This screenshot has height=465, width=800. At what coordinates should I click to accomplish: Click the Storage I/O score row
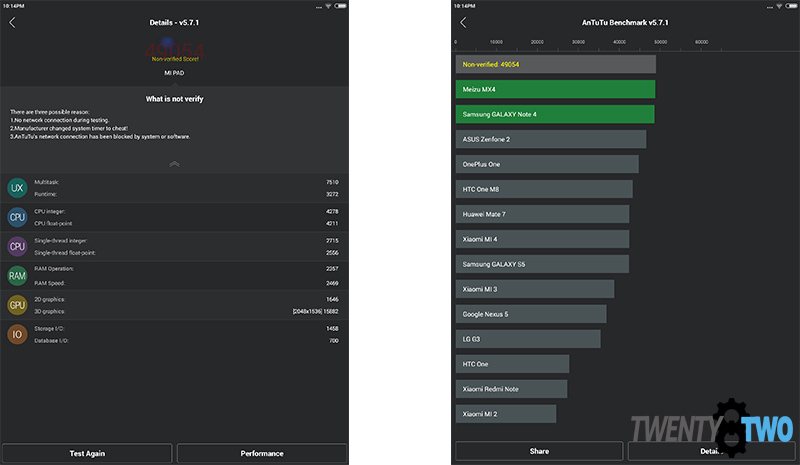point(186,329)
